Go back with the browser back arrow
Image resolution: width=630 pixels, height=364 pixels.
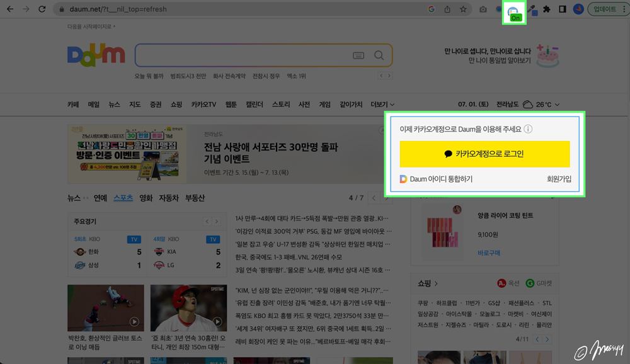click(10, 9)
